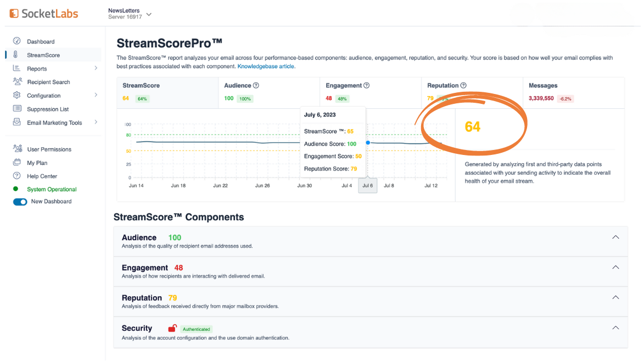Image resolution: width=644 pixels, height=361 pixels.
Task: Collapse the Reputation component section
Action: click(615, 297)
